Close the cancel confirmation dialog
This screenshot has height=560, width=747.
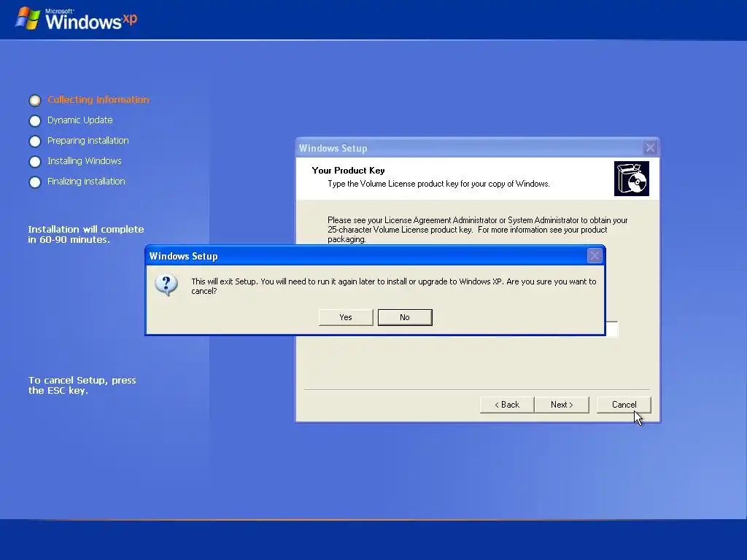click(594, 256)
